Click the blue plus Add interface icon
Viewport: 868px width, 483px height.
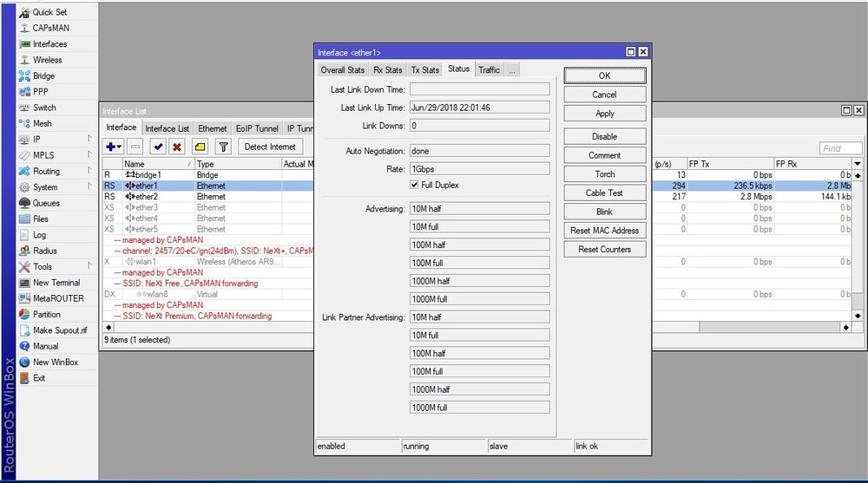pos(110,147)
